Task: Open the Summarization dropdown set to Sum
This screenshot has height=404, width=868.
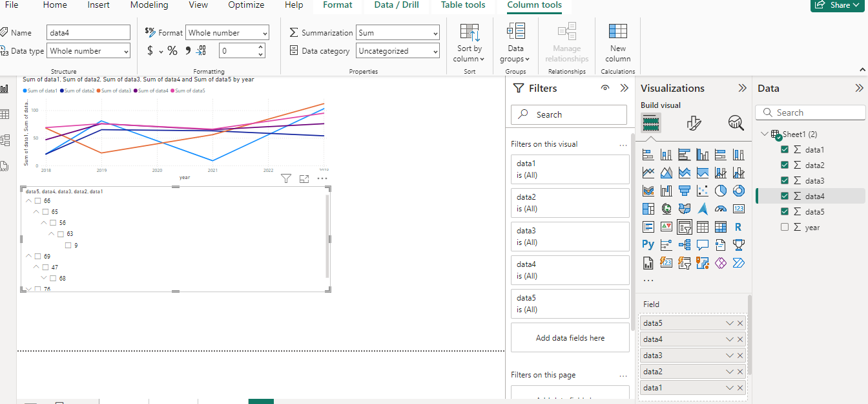Action: point(398,33)
